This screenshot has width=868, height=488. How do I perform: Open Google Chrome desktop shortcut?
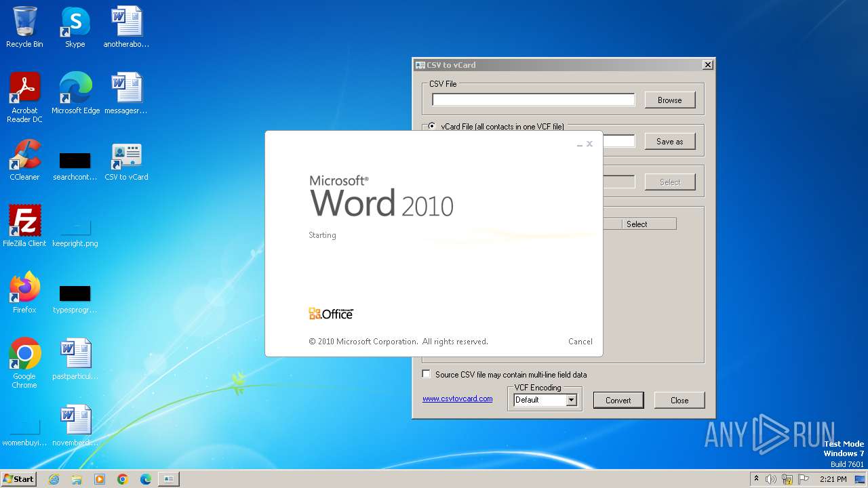(24, 363)
